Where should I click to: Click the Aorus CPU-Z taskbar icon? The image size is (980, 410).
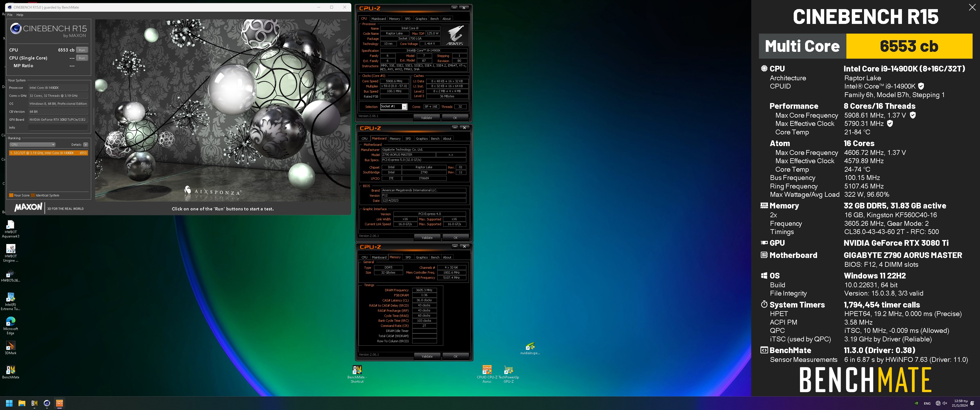59,403
